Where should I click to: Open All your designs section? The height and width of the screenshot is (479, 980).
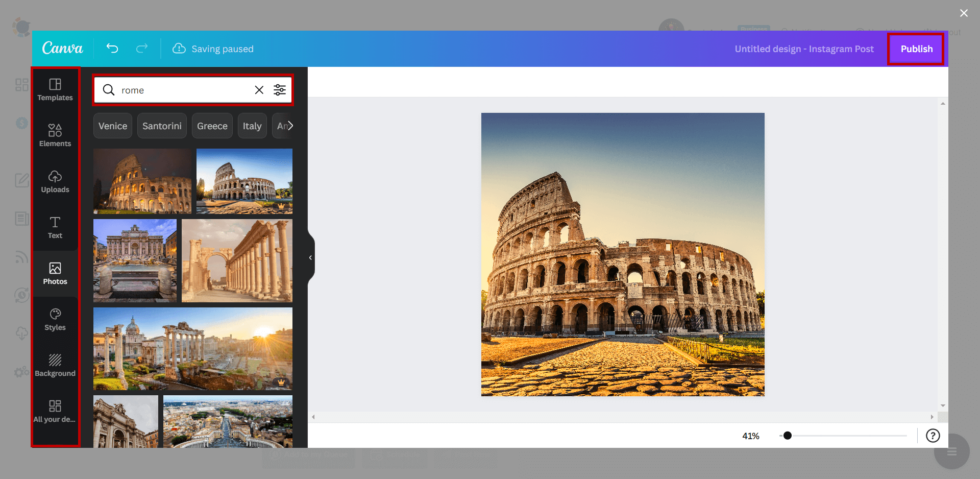[x=55, y=411]
